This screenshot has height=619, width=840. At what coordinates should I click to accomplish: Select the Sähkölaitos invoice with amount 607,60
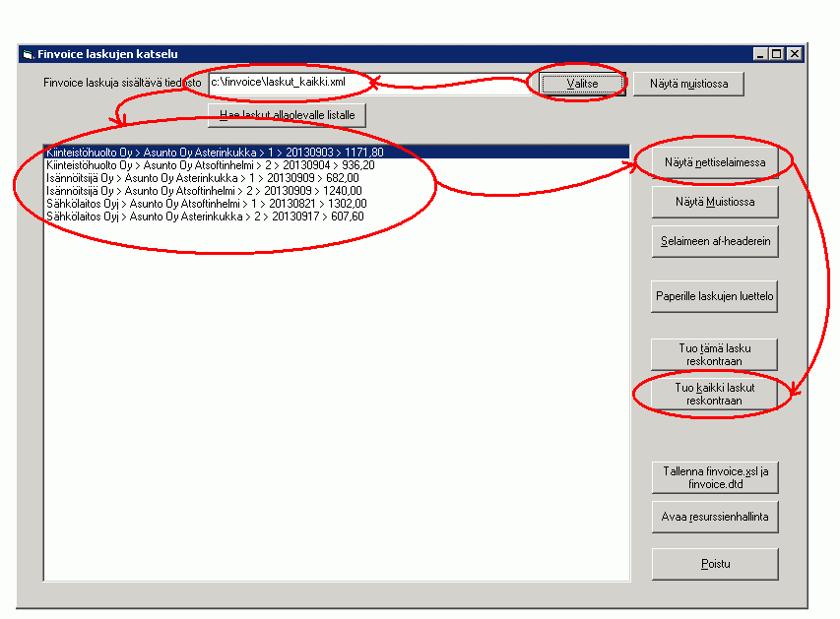[205, 217]
